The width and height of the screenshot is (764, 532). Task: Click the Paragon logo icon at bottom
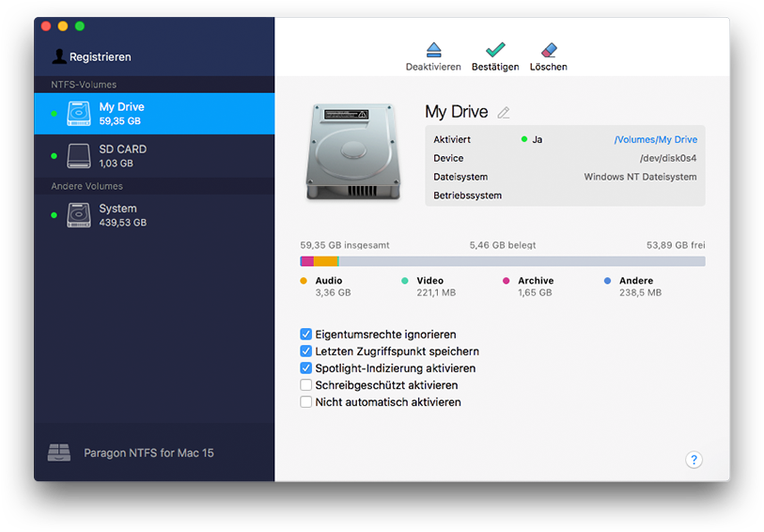(59, 453)
